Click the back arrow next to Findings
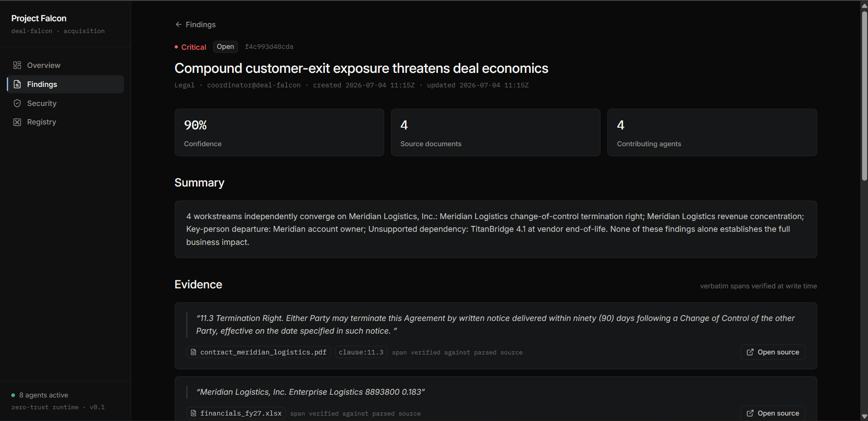The height and width of the screenshot is (421, 868). (178, 24)
